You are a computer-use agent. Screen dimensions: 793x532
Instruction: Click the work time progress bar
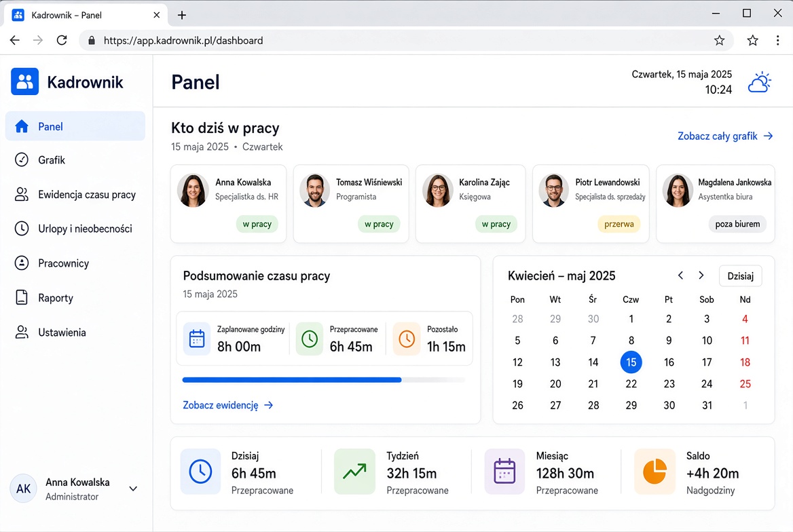click(x=324, y=380)
